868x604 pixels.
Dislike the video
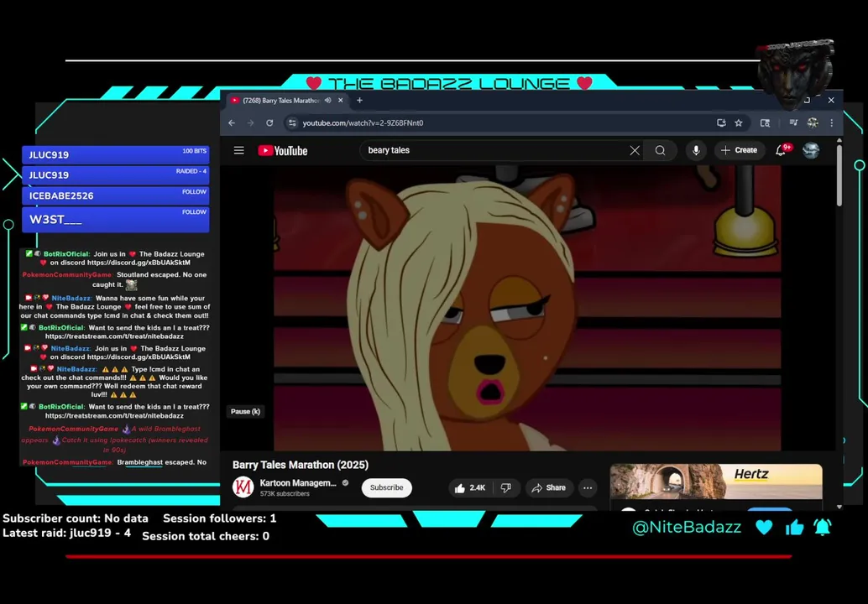506,488
